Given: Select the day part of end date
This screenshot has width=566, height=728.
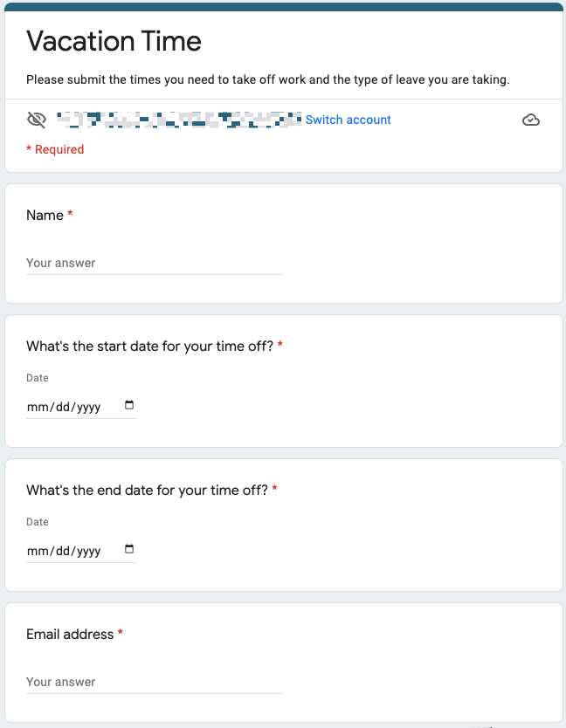Looking at the screenshot, I should [63, 551].
